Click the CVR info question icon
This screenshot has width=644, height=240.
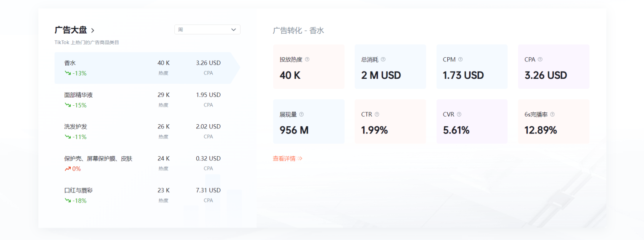coord(459,115)
